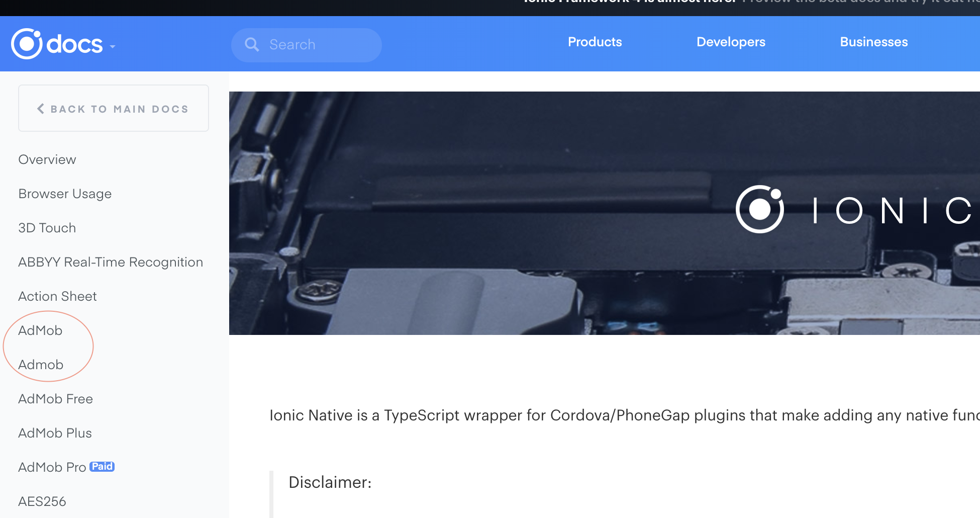The image size is (980, 518).
Task: Open the Overview sidebar link
Action: 47,159
